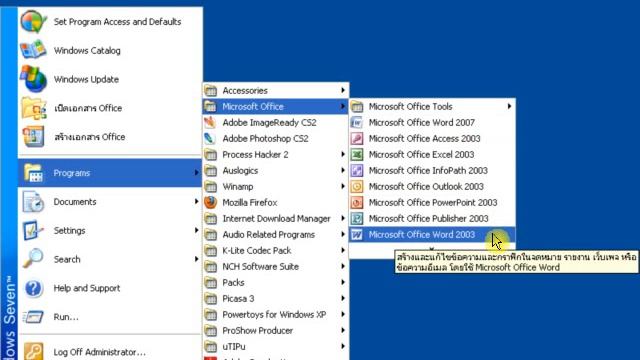This screenshot has height=360, width=640.
Task: Click the Windows Update globe icon
Action: coord(33,79)
